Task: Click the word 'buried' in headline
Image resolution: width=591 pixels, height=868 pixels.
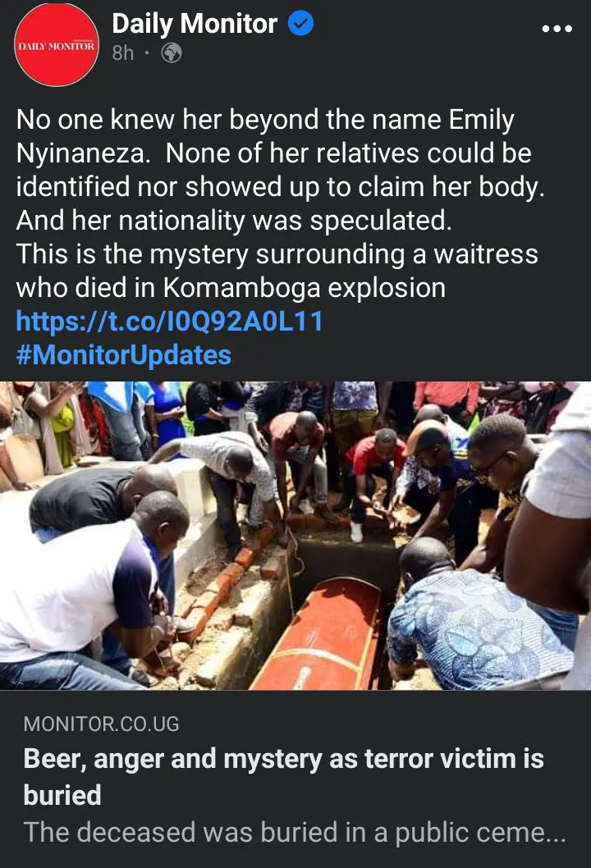Action: [x=62, y=794]
